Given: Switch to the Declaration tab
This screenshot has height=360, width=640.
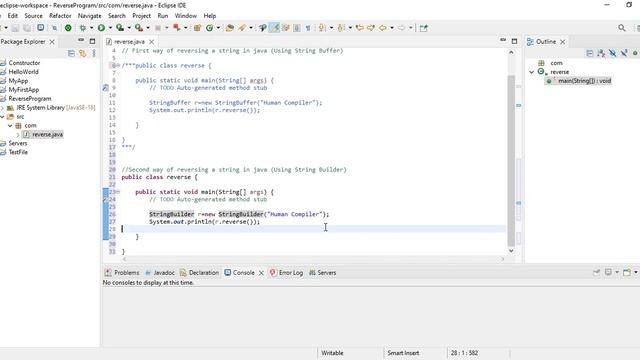Looking at the screenshot, I should tap(200, 273).
